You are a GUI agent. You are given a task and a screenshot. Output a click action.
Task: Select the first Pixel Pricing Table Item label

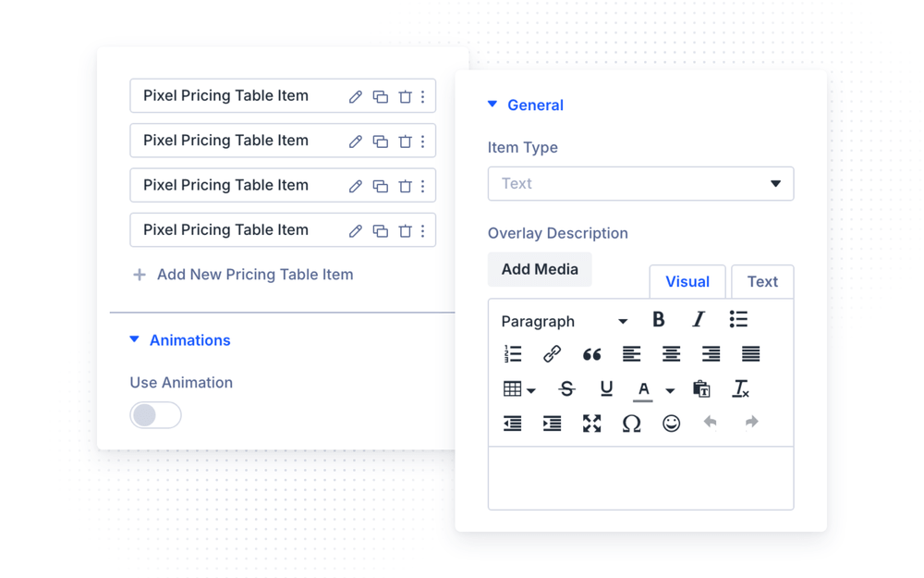pos(225,95)
